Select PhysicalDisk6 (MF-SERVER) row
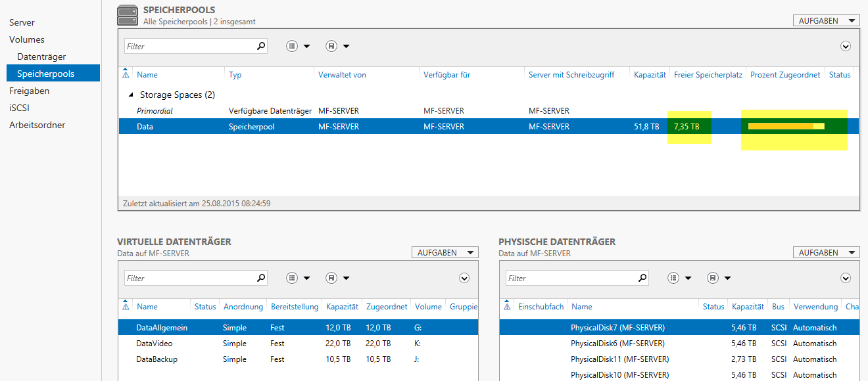 pyautogui.click(x=679, y=343)
